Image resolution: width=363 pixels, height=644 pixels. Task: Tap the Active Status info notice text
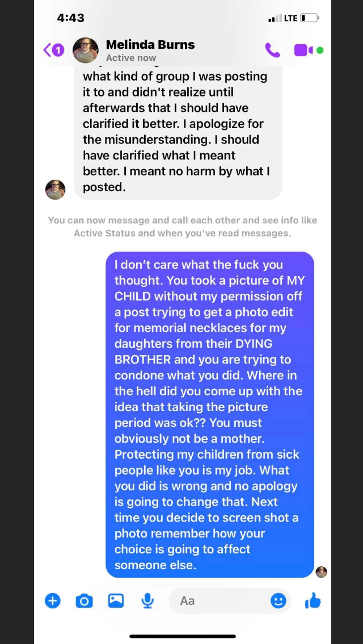click(183, 227)
